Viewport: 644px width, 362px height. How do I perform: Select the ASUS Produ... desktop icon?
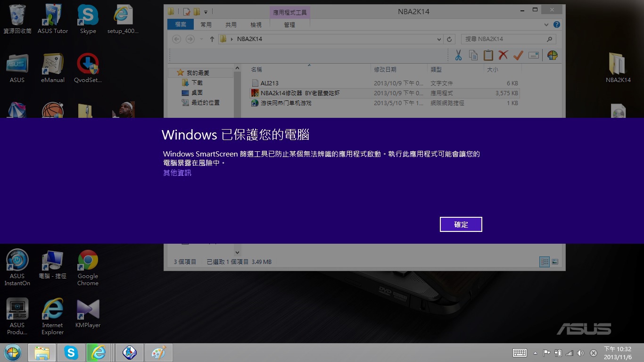coord(17,316)
